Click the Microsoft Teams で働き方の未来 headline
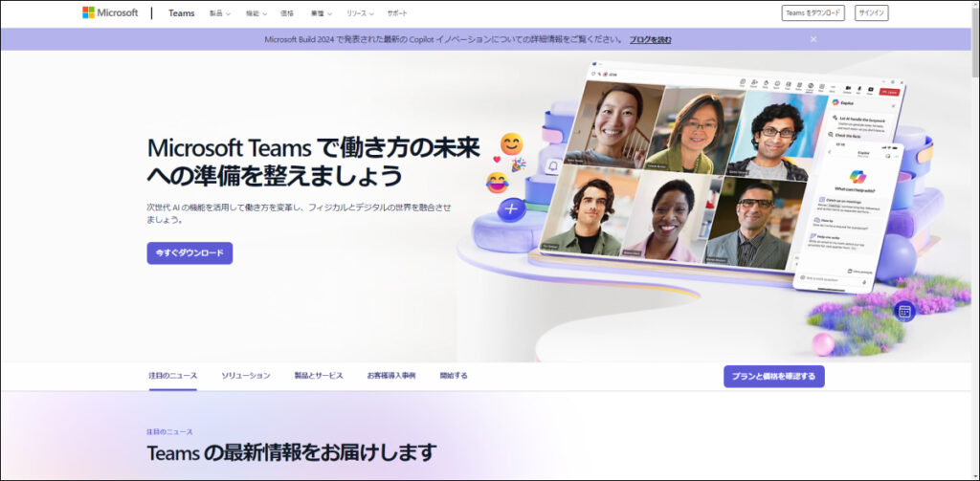Screen dimensions: 980x481 [314, 162]
